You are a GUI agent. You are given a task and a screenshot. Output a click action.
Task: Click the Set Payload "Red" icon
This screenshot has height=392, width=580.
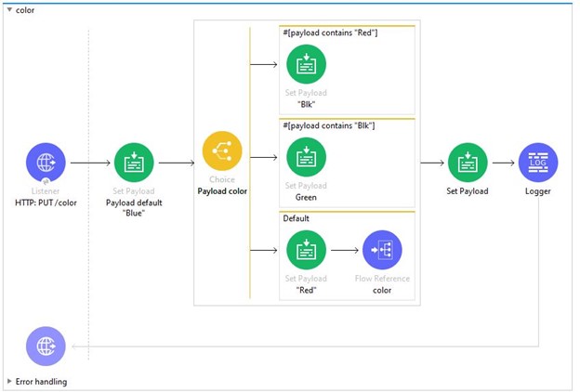(x=306, y=249)
